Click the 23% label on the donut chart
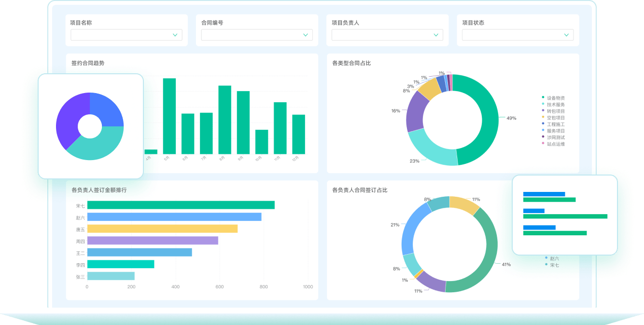Screen dimensions: 644x325 (415, 161)
